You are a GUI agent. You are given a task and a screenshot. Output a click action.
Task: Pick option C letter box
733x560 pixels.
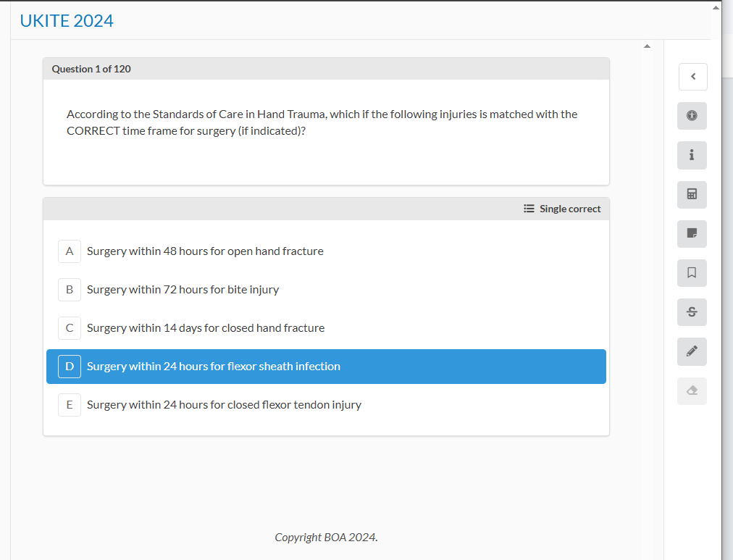(70, 328)
